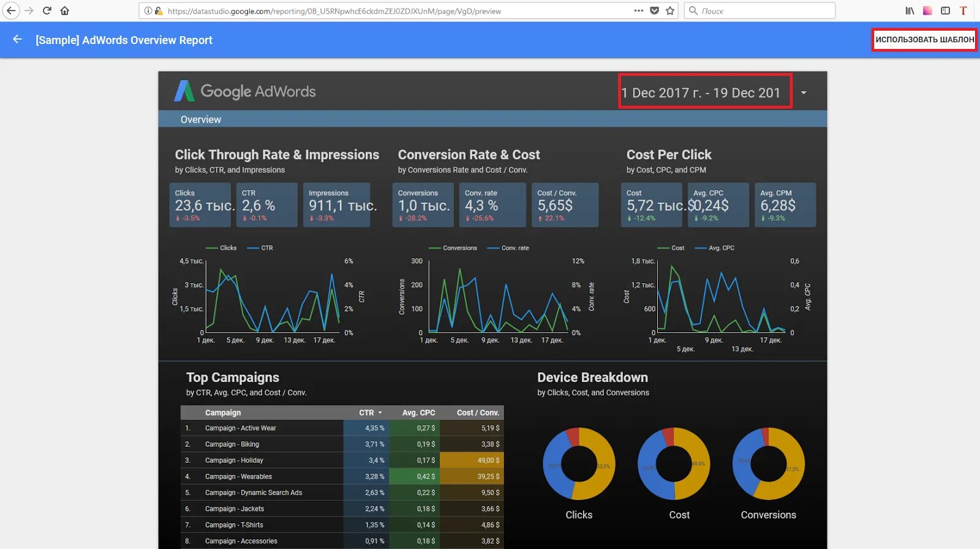Click the Clicks donut chart

click(x=579, y=463)
